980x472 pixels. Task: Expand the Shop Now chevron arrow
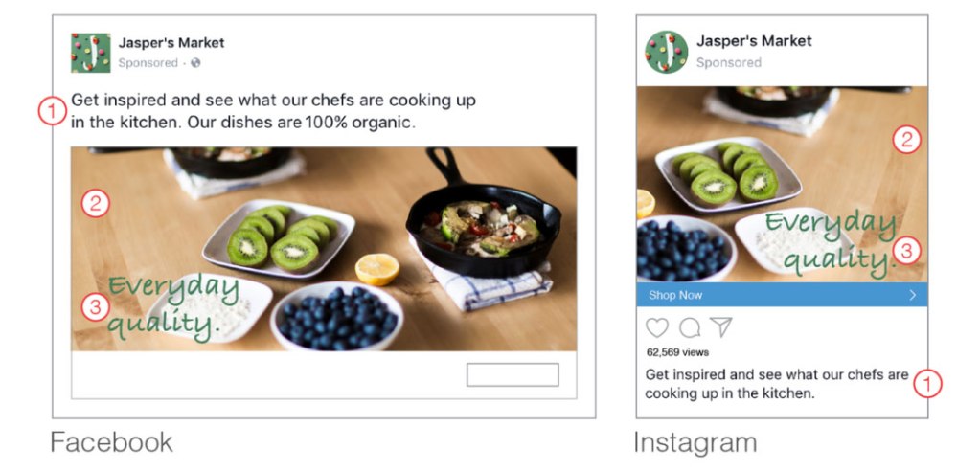click(913, 295)
